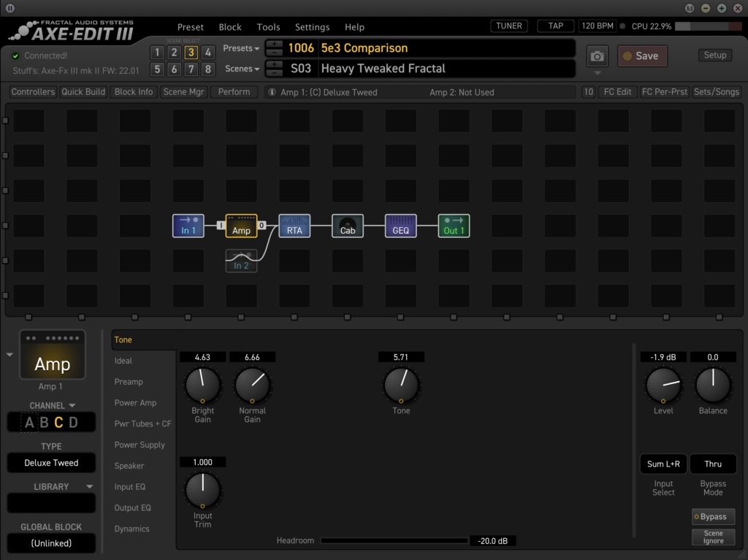Select the Out 1 block in grid

(454, 226)
